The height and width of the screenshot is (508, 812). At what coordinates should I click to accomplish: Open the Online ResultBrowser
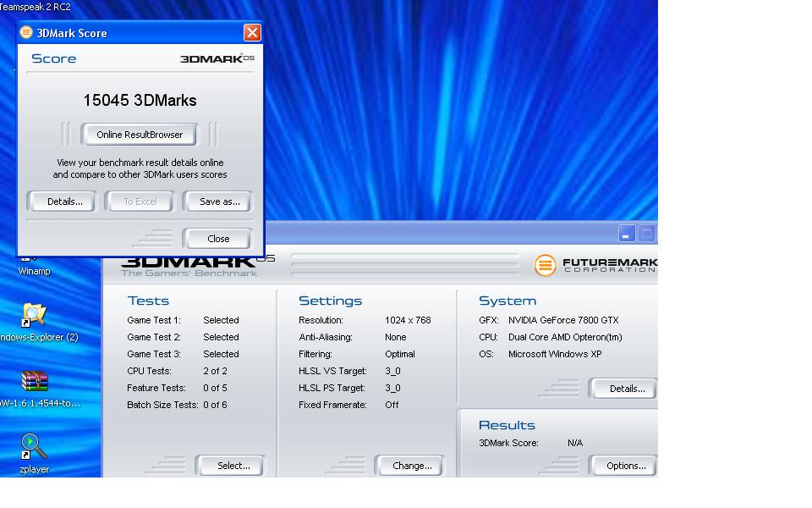click(x=140, y=135)
